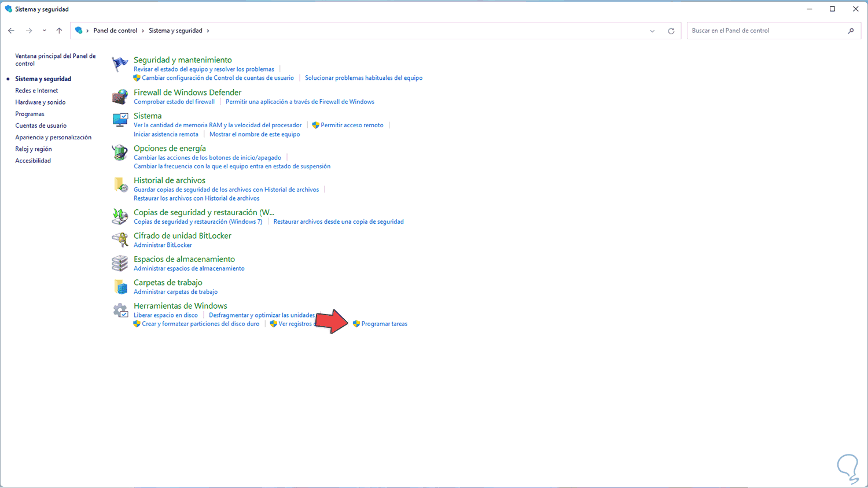Click the search magnifier icon
Viewport: 868px width, 488px height.
coord(851,31)
